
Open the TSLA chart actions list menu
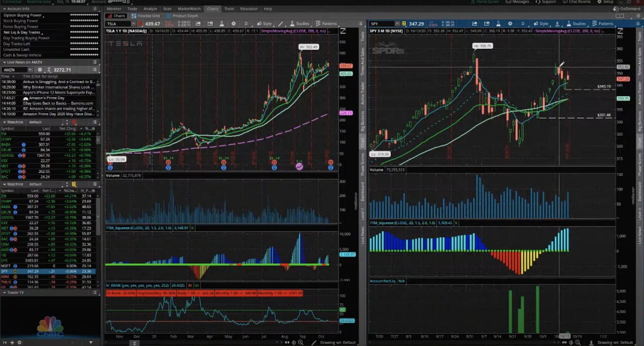[x=360, y=24]
